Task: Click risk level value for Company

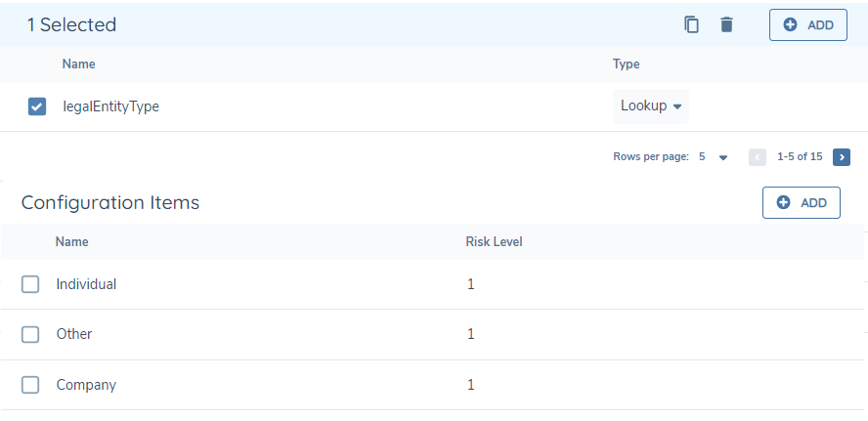Action: pyautogui.click(x=470, y=385)
